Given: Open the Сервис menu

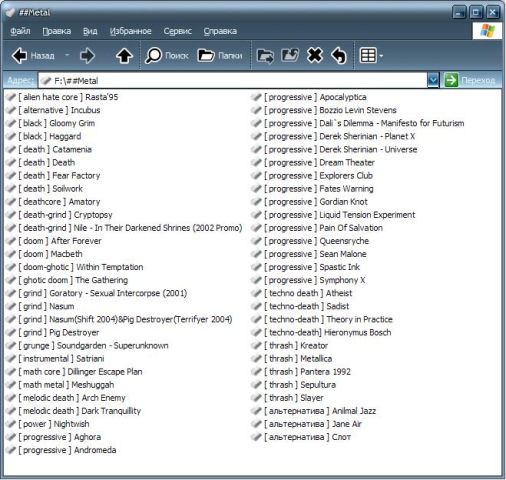Looking at the screenshot, I should [177, 31].
